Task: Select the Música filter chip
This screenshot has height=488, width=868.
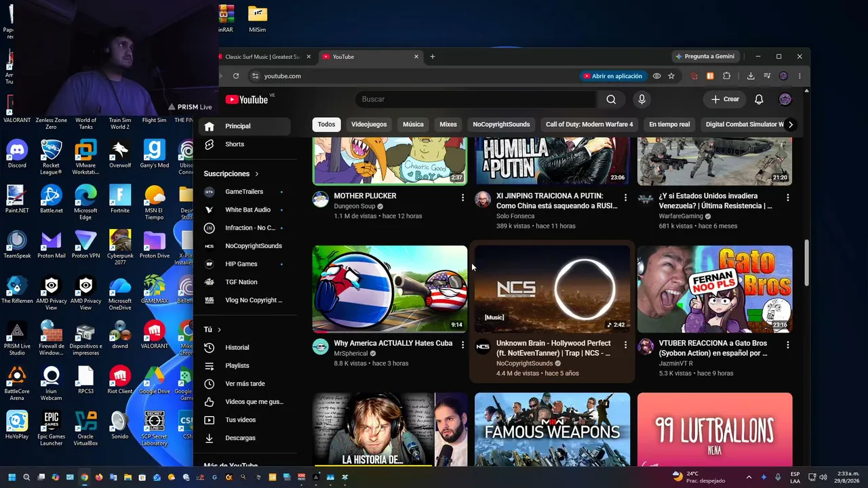Action: (413, 125)
